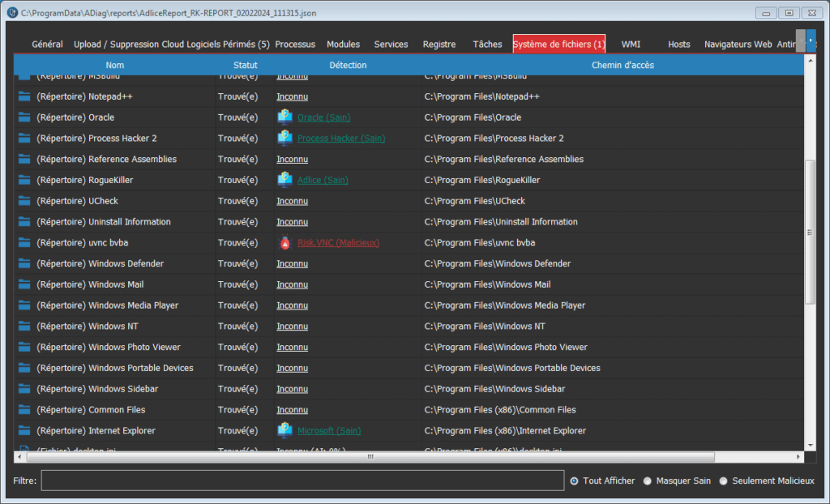The height and width of the screenshot is (504, 830).
Task: Click the Microsoft safe badge icon
Action: tap(285, 430)
